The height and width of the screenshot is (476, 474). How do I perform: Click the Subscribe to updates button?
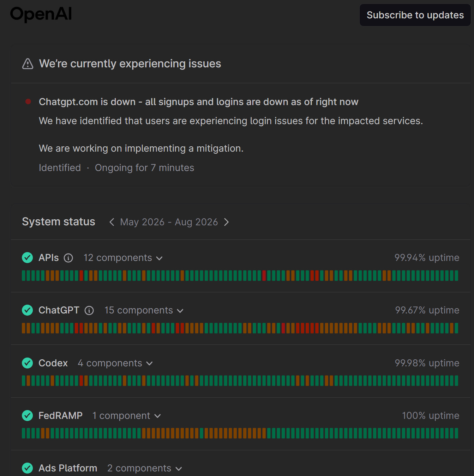click(x=415, y=15)
